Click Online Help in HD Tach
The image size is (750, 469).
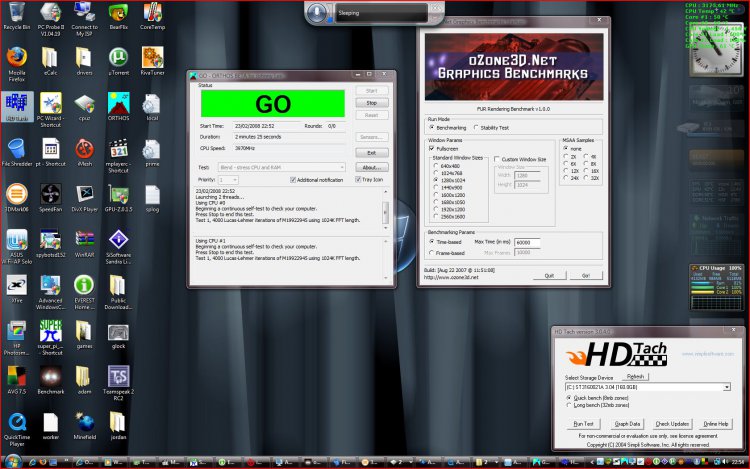click(x=716, y=424)
